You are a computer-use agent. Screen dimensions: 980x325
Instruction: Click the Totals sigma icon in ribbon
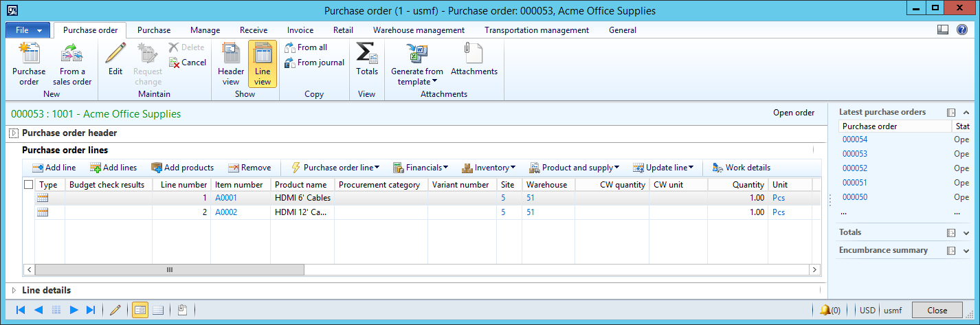[367, 54]
